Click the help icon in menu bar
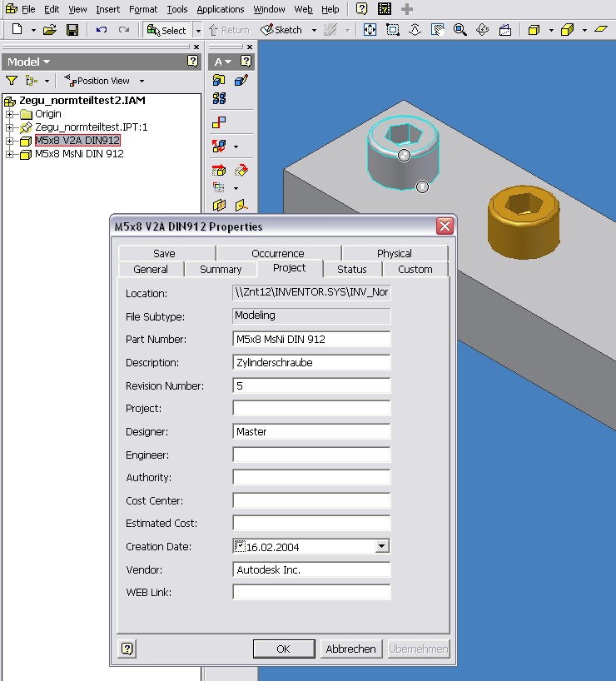The image size is (616, 681). click(361, 8)
